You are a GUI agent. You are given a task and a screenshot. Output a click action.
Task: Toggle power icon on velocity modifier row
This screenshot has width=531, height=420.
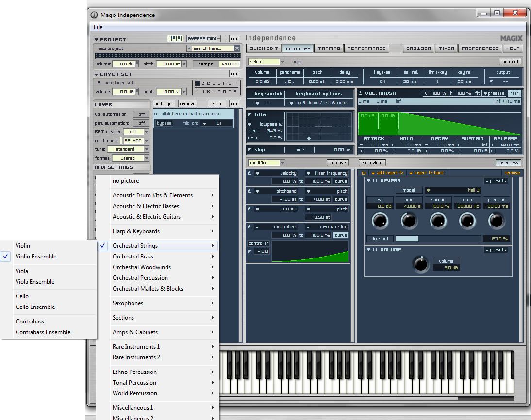click(250, 173)
